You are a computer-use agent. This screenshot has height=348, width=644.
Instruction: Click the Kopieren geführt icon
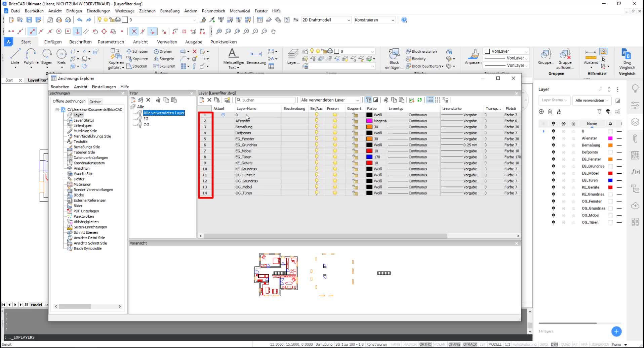click(x=116, y=59)
